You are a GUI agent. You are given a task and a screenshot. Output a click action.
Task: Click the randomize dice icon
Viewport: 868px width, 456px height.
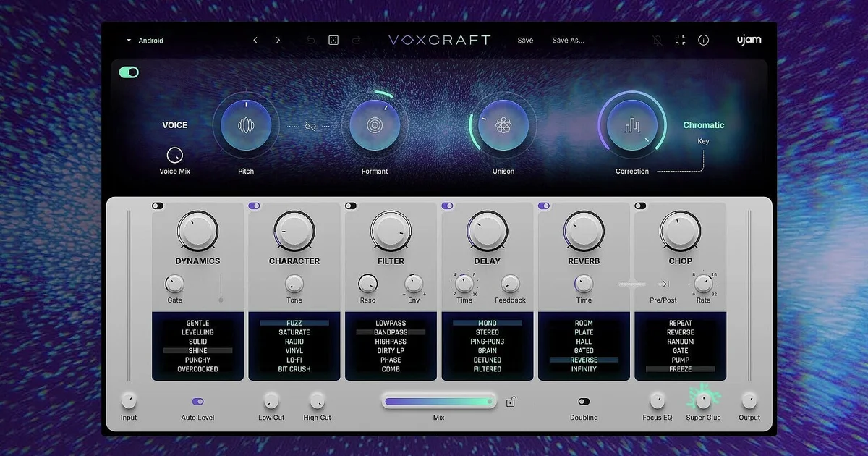(333, 41)
